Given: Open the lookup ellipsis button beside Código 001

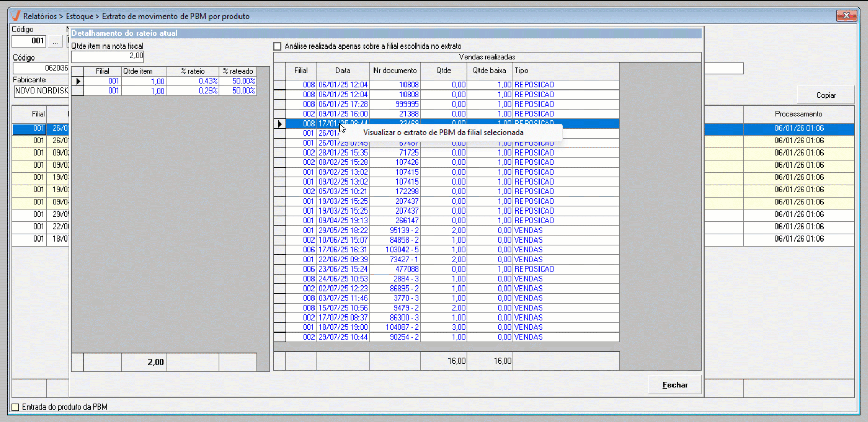Looking at the screenshot, I should point(55,41).
